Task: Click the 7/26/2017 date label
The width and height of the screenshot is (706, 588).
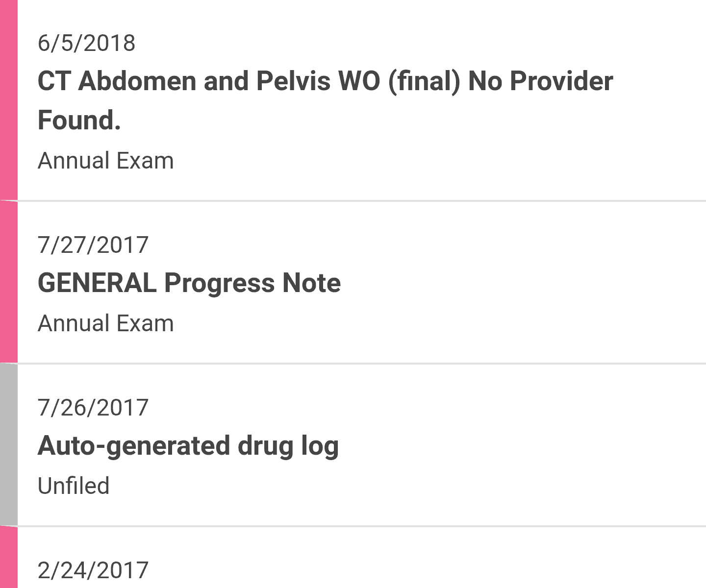Action: tap(93, 408)
